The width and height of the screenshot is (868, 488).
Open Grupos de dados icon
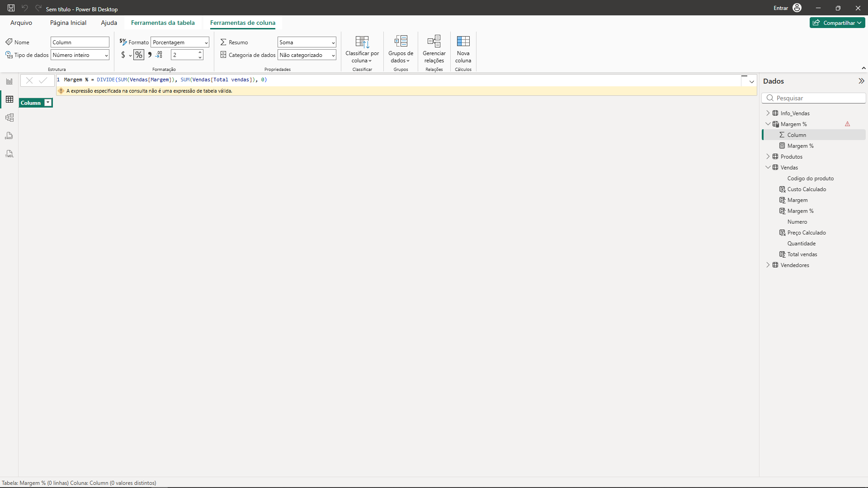point(401,41)
